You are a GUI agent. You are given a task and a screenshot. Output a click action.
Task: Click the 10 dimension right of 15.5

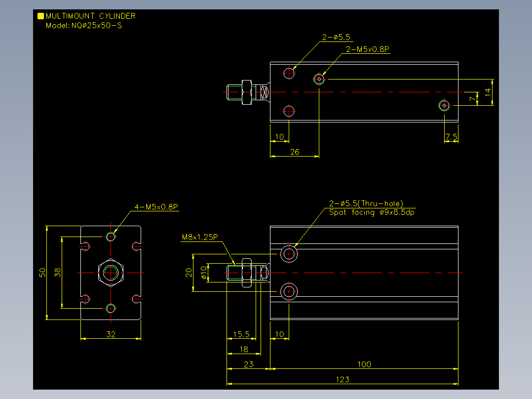click(279, 334)
